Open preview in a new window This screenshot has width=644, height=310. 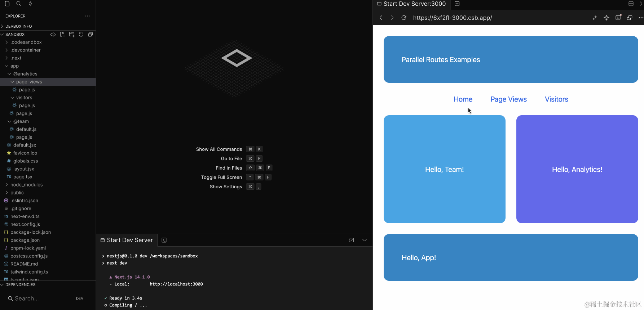[630, 18]
